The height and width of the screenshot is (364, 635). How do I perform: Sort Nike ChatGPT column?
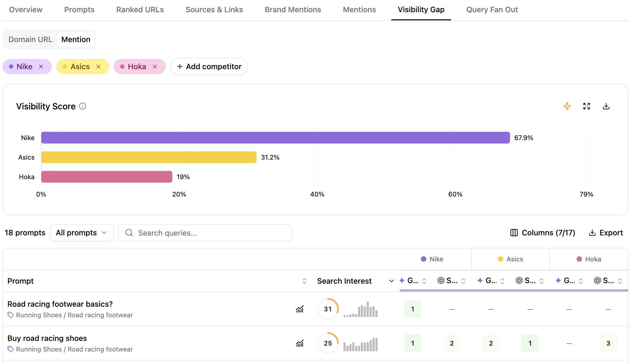[463, 281]
